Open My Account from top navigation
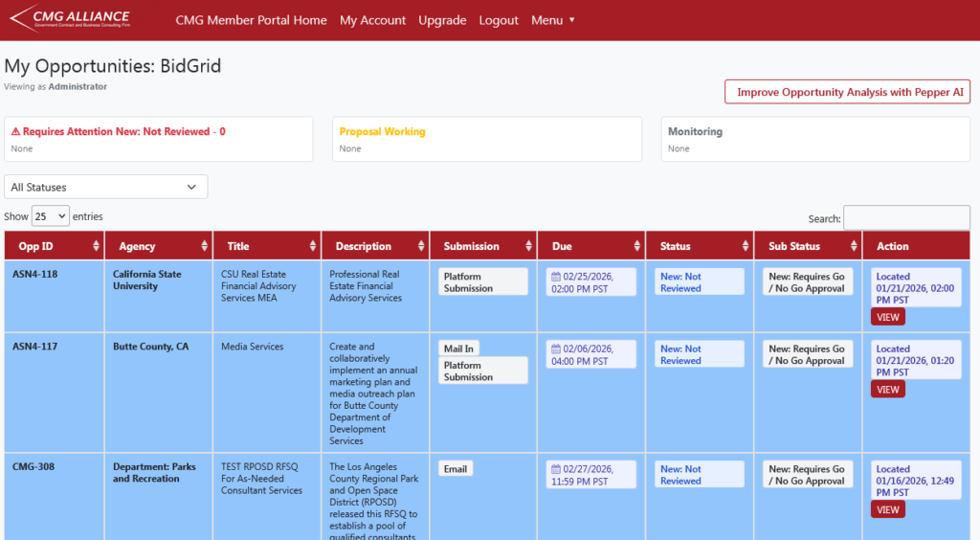 coord(372,20)
